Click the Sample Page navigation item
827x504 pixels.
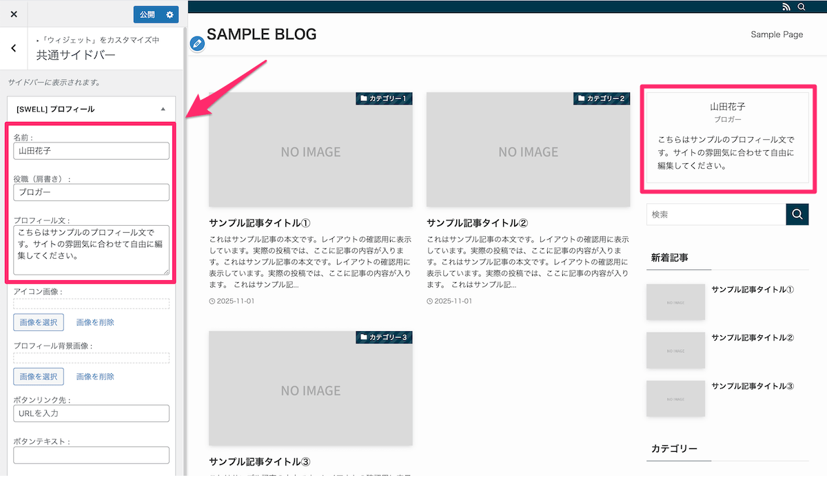click(777, 34)
